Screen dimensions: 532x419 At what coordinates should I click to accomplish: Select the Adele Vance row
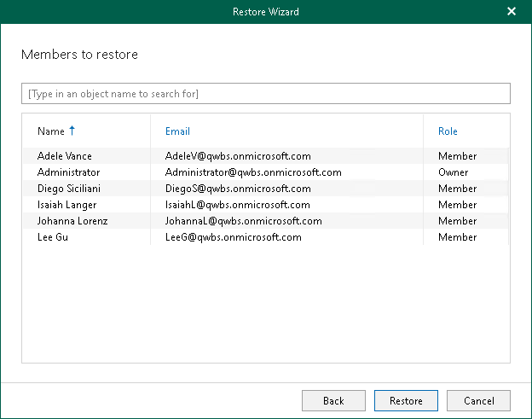(65, 156)
